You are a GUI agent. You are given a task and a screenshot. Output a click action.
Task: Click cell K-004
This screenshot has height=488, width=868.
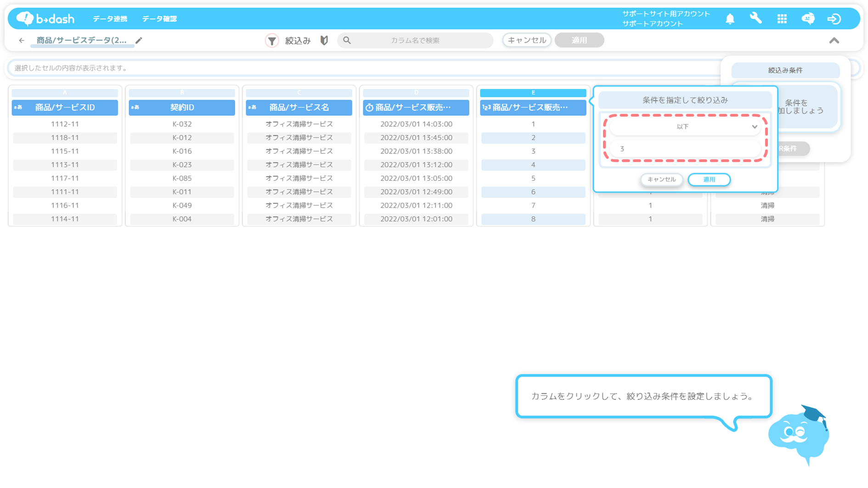182,219
